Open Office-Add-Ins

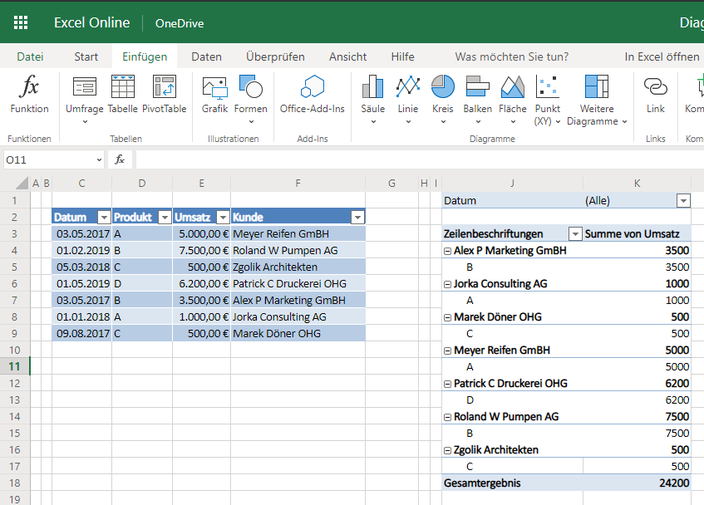312,94
